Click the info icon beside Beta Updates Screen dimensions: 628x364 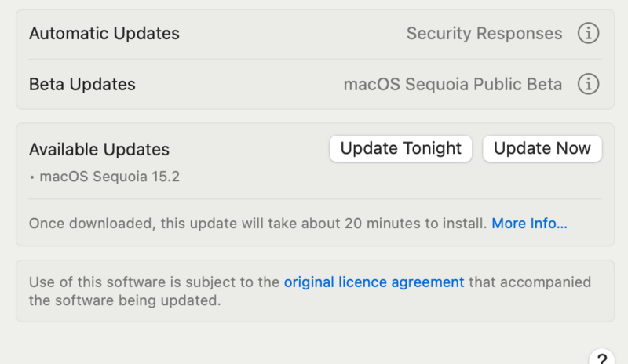[x=588, y=84]
